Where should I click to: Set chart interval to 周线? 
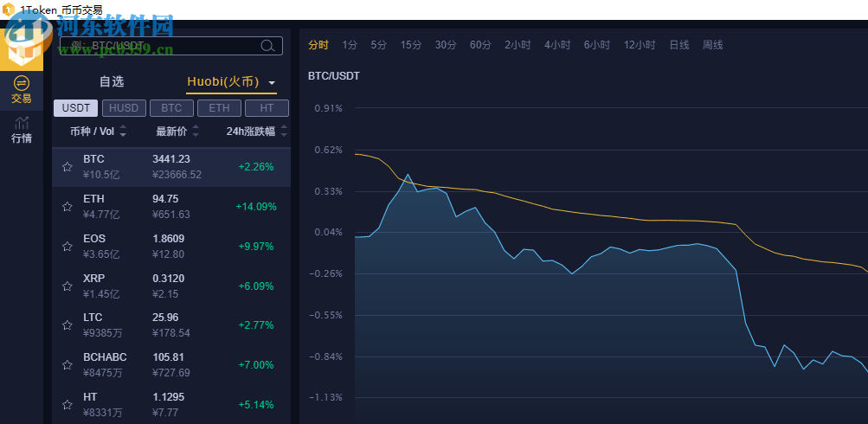(x=713, y=45)
